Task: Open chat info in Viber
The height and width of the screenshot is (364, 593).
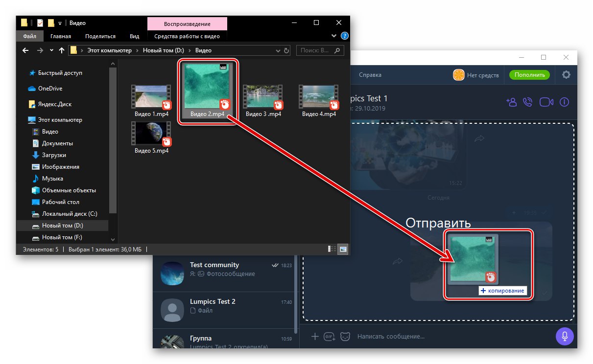Action: coord(564,102)
